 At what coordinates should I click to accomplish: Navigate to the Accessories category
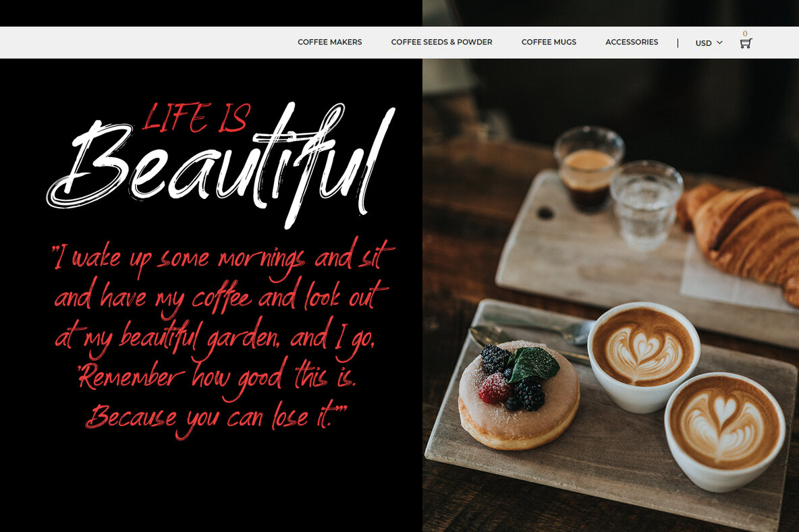tap(632, 42)
